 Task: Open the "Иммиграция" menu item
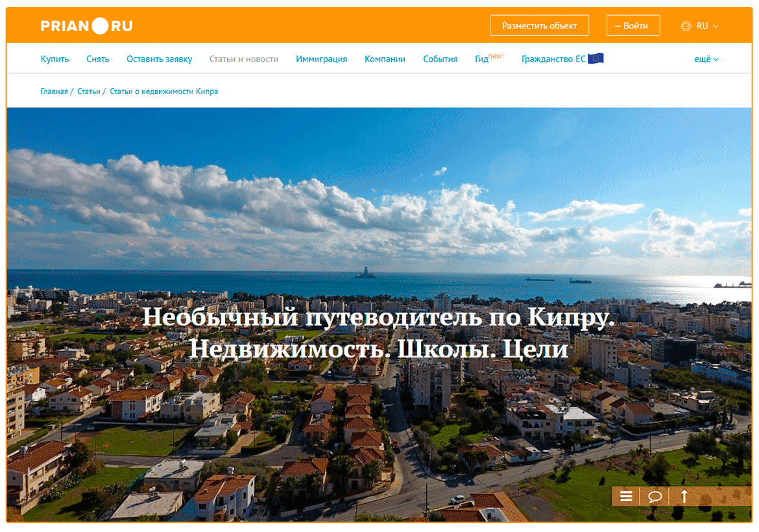(x=321, y=59)
